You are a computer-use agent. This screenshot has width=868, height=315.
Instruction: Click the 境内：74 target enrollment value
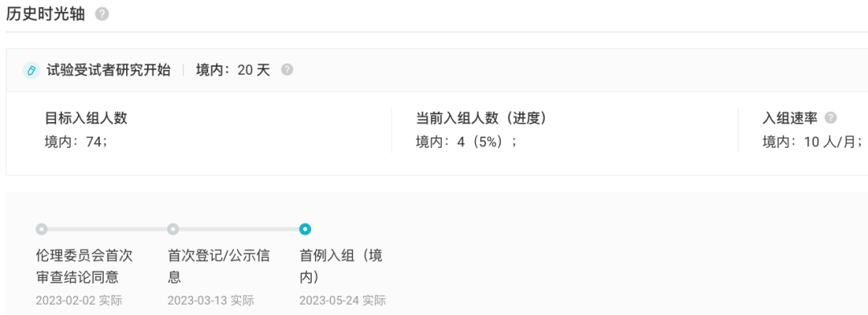[x=76, y=142]
